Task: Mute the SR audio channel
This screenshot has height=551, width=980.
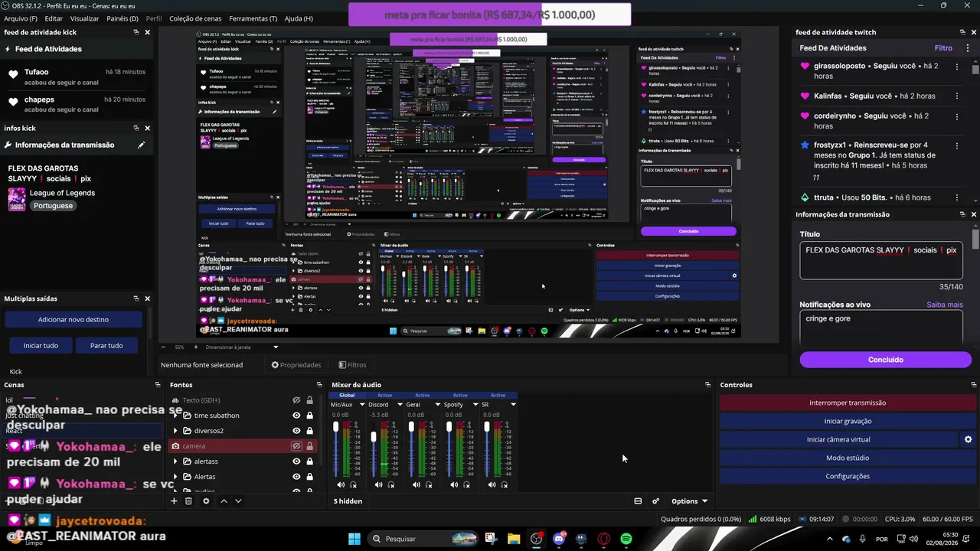Action: click(x=492, y=484)
